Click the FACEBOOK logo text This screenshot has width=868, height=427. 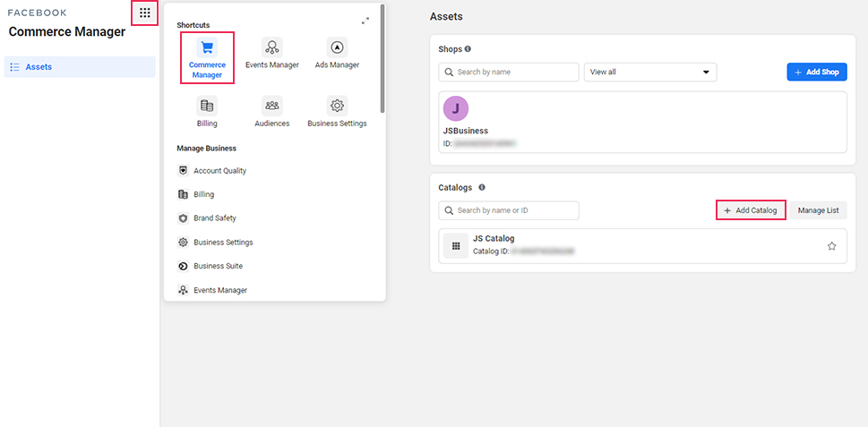tap(37, 13)
